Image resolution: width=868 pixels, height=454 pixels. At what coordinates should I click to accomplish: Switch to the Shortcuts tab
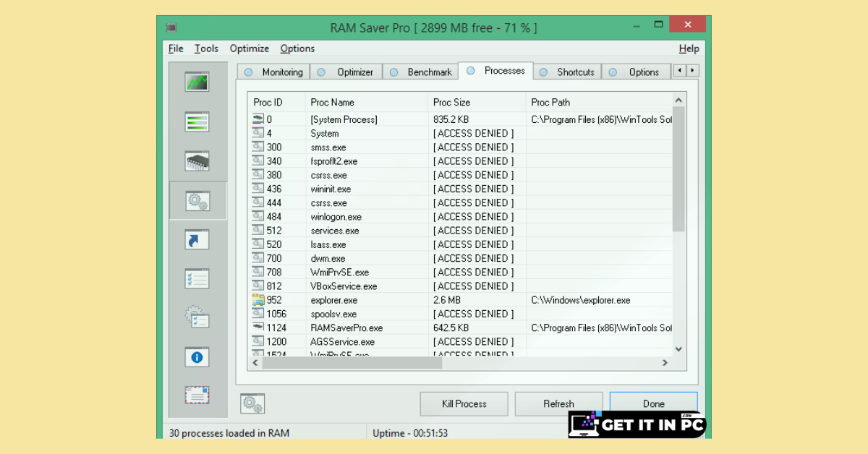[x=568, y=72]
